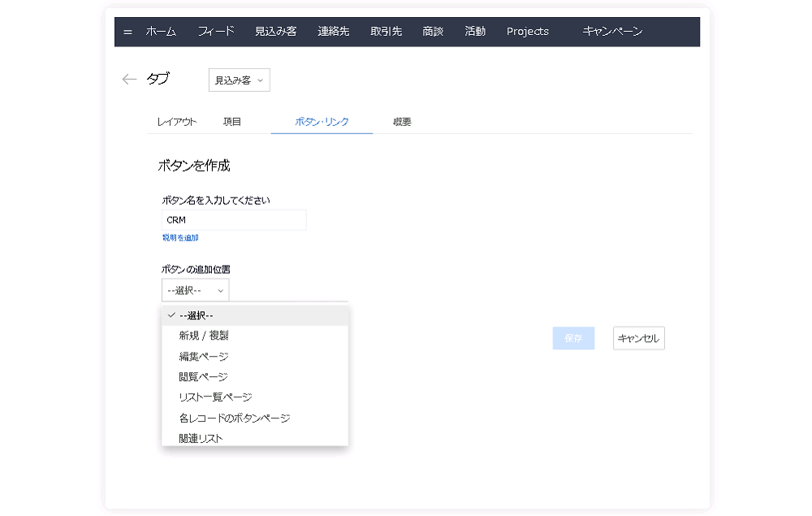Open Projects in navigation bar
This screenshot has height=516, width=812.
tap(528, 32)
